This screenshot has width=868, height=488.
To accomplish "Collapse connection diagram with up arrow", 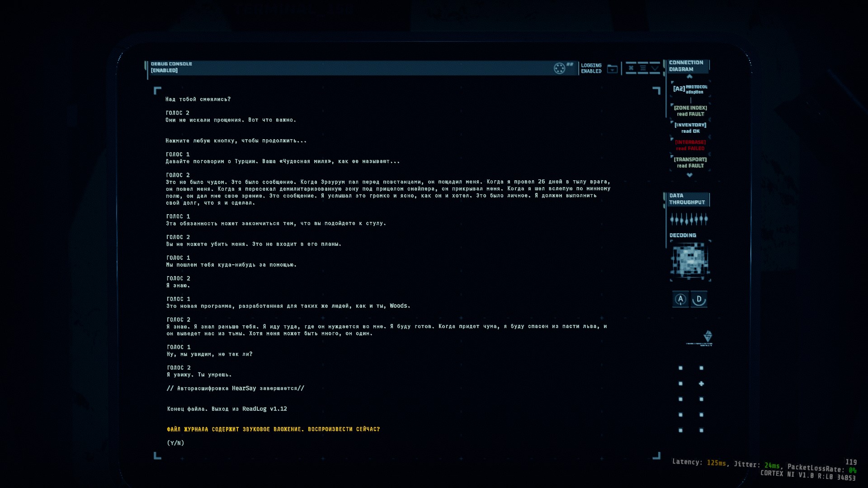I will [x=689, y=76].
